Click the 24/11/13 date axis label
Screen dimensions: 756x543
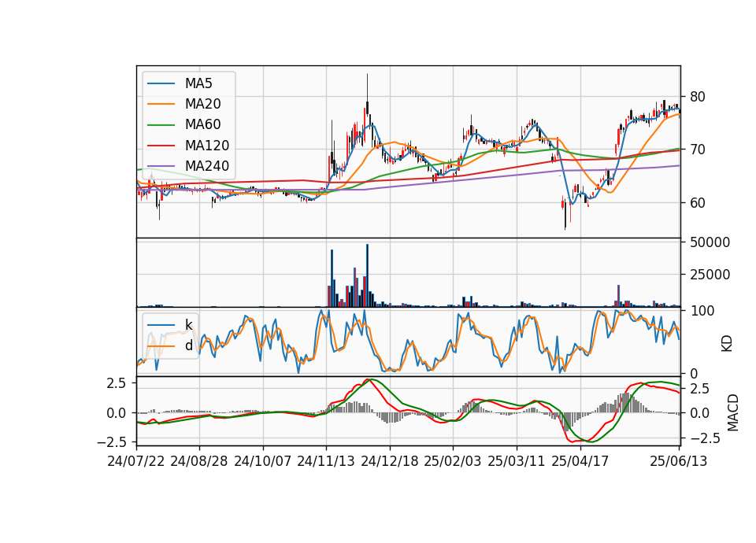[x=326, y=461]
